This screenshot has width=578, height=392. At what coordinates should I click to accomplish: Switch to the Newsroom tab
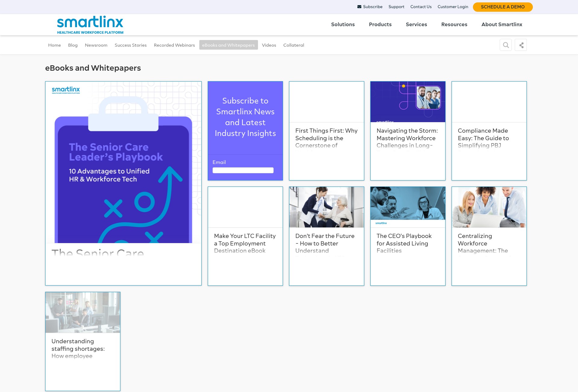(96, 45)
